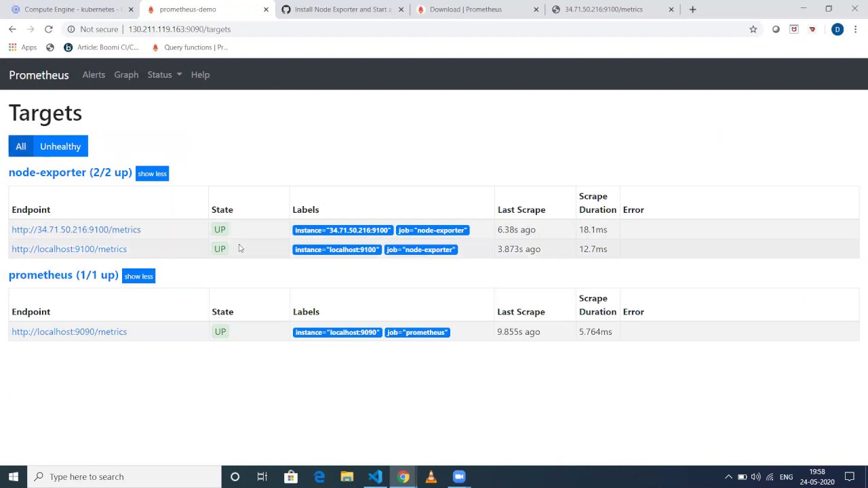Open the Chrome three-dot menu

[855, 29]
